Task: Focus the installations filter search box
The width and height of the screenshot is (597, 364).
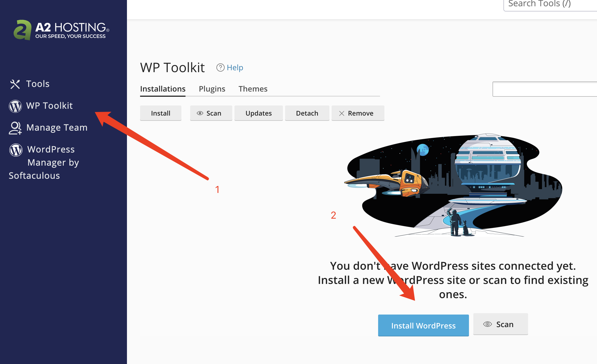Action: [545, 89]
